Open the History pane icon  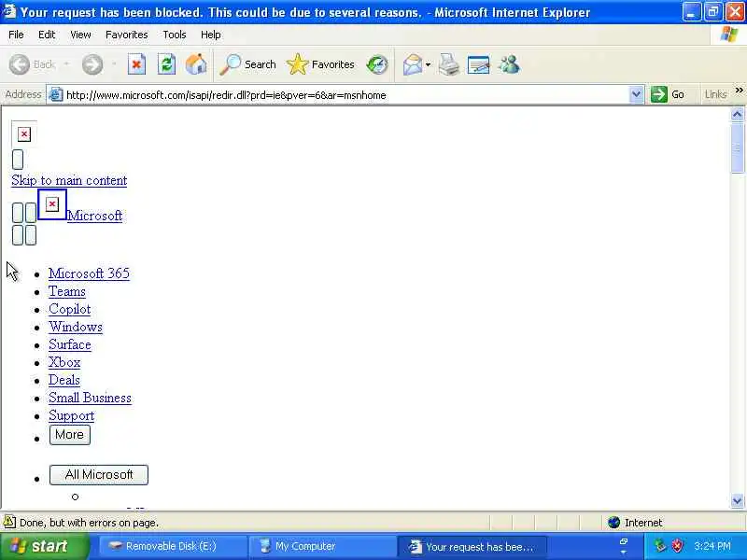pyautogui.click(x=377, y=64)
